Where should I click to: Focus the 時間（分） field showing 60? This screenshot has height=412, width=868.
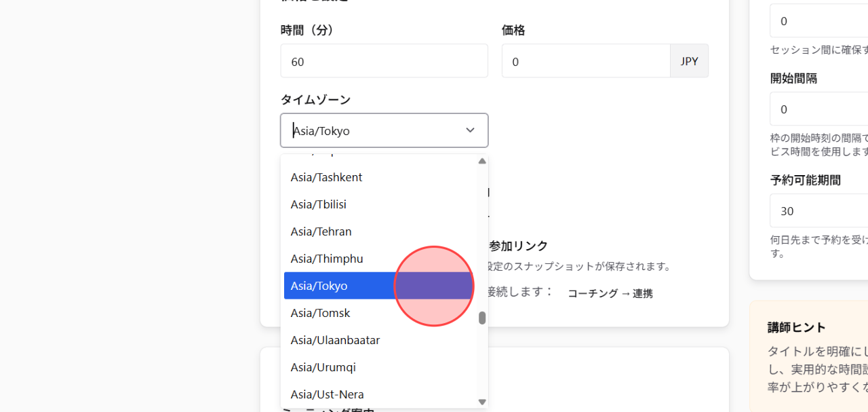tap(384, 61)
